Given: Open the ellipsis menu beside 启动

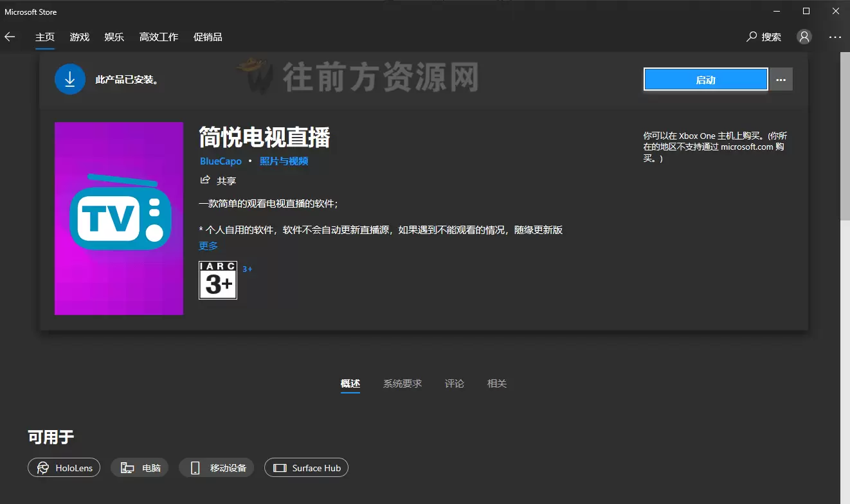Looking at the screenshot, I should tap(781, 80).
